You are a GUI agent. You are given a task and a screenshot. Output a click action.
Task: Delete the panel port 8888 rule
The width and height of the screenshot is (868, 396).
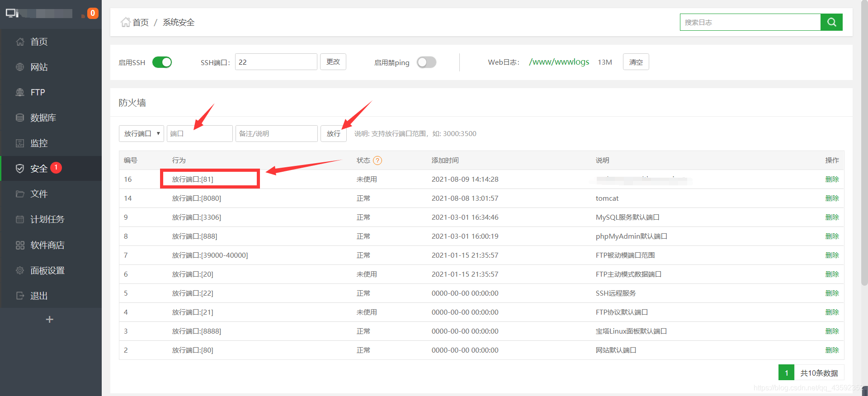(832, 331)
